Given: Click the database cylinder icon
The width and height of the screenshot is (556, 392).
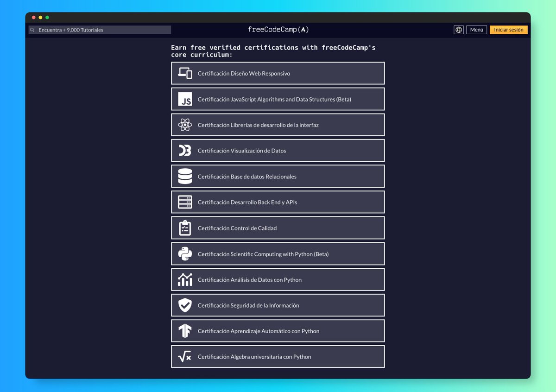Looking at the screenshot, I should click(185, 177).
